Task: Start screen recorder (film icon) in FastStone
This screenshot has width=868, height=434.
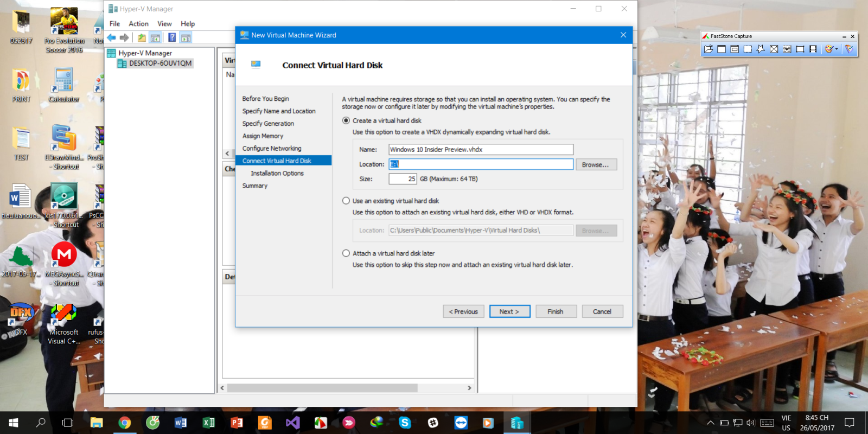Action: pyautogui.click(x=813, y=49)
